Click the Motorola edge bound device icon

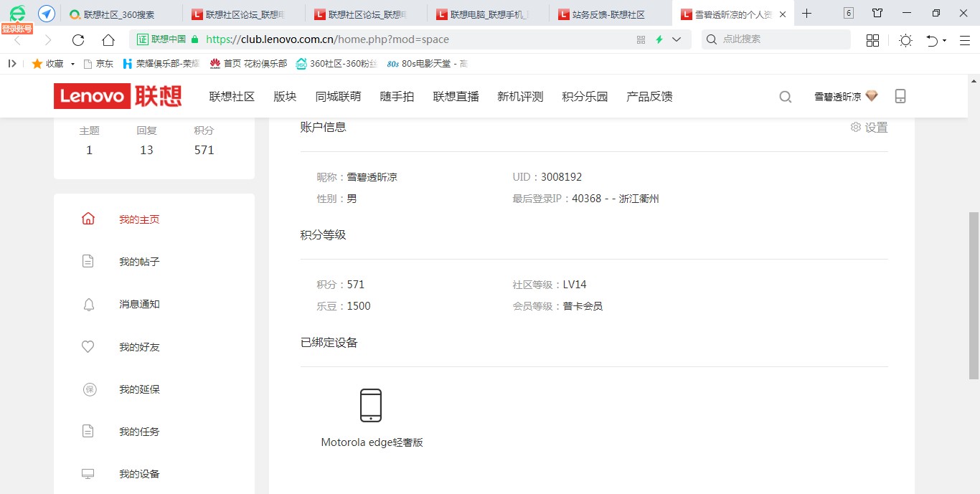[x=371, y=405]
